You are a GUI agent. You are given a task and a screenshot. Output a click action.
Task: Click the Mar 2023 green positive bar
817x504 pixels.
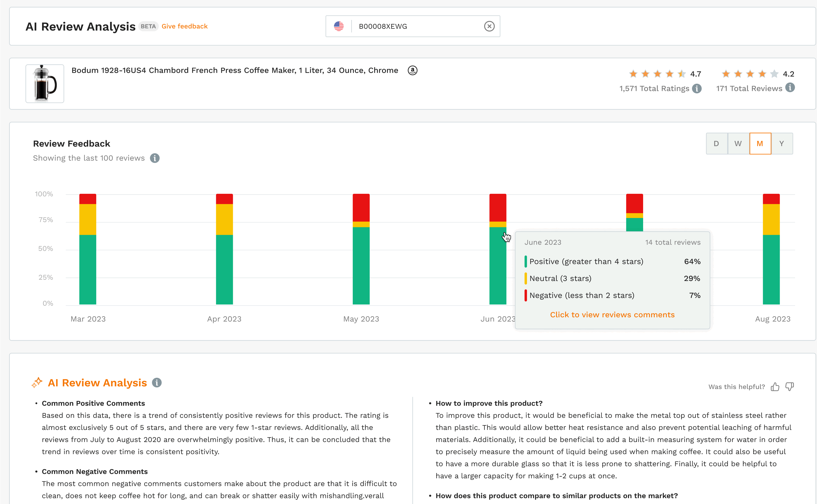tap(88, 269)
